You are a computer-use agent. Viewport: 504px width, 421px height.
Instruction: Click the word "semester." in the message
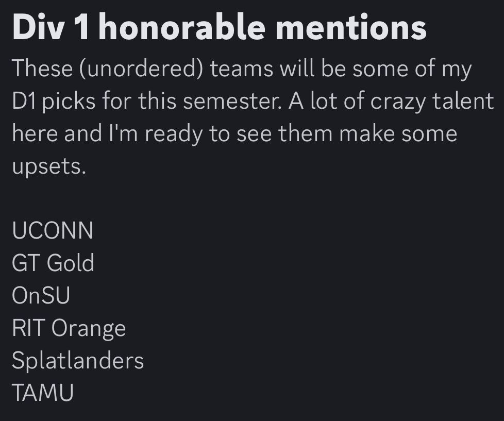[232, 100]
